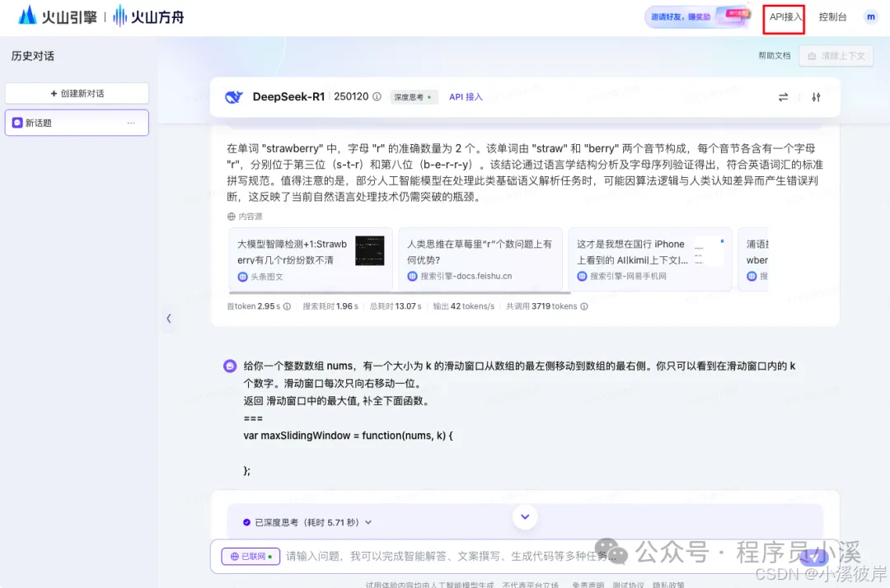This screenshot has height=588, width=890.
Task: Select the 新话题 conversation
Action: pyautogui.click(x=77, y=123)
